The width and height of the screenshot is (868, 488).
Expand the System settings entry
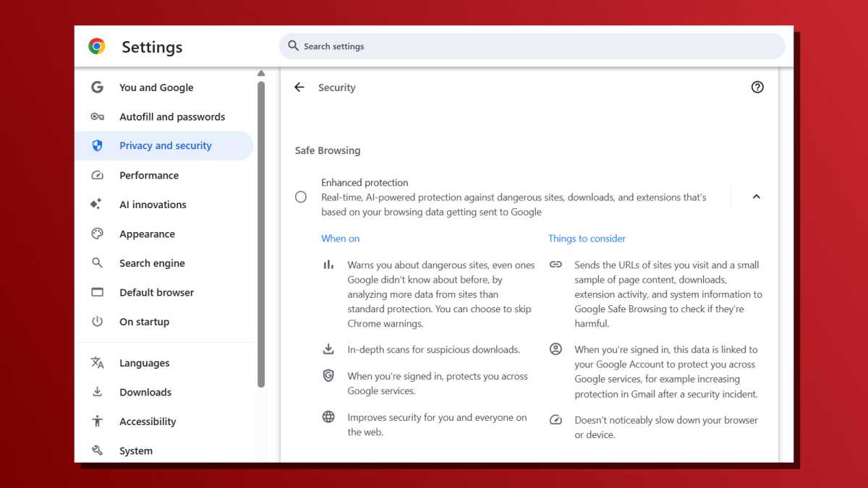point(135,450)
